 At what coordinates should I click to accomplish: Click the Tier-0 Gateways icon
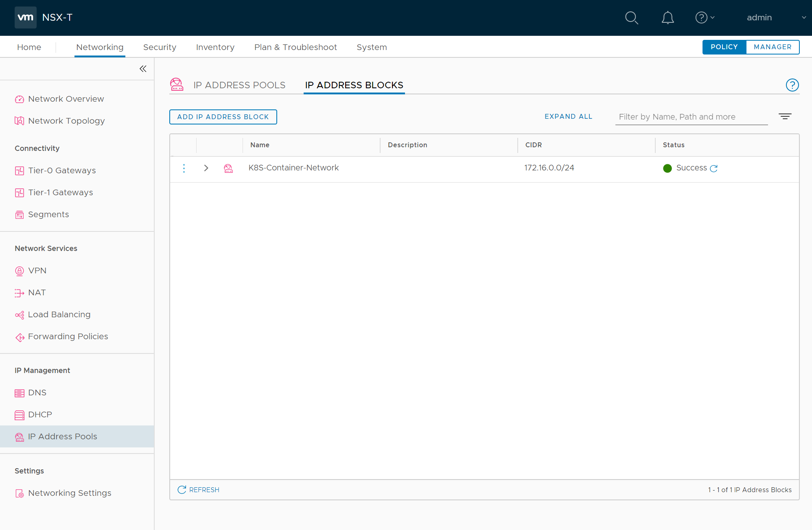click(x=20, y=171)
